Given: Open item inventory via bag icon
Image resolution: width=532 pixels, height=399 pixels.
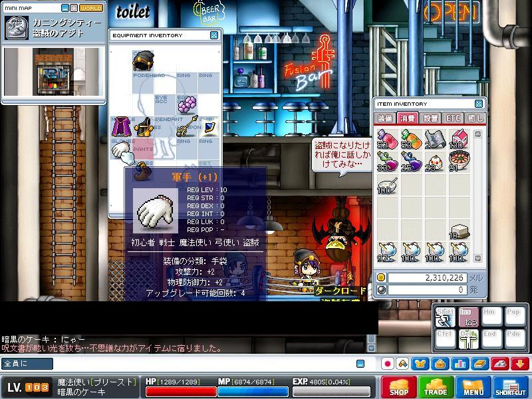Looking at the screenshot, I should click(440, 364).
